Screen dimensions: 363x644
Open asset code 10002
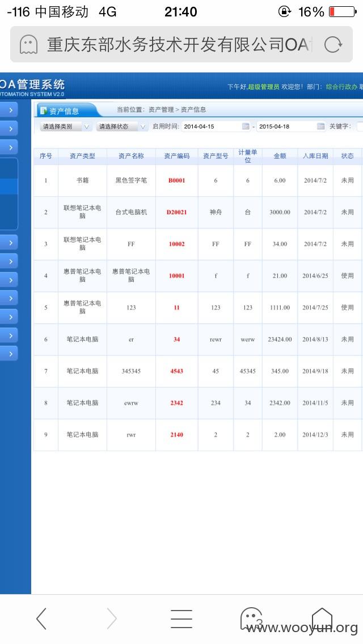click(177, 244)
